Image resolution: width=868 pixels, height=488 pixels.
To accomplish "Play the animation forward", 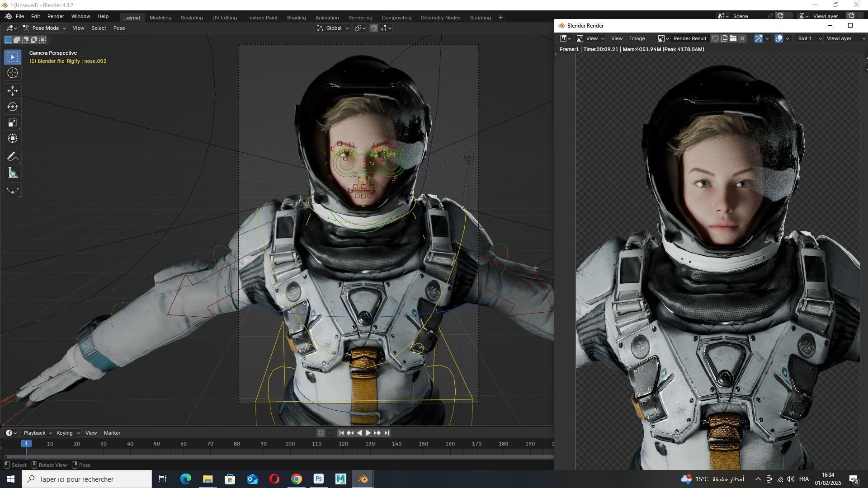I will (368, 433).
